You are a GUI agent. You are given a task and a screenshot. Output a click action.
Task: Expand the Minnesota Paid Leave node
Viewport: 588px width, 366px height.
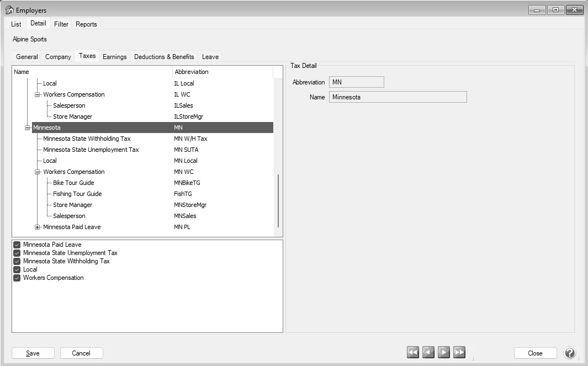click(38, 227)
